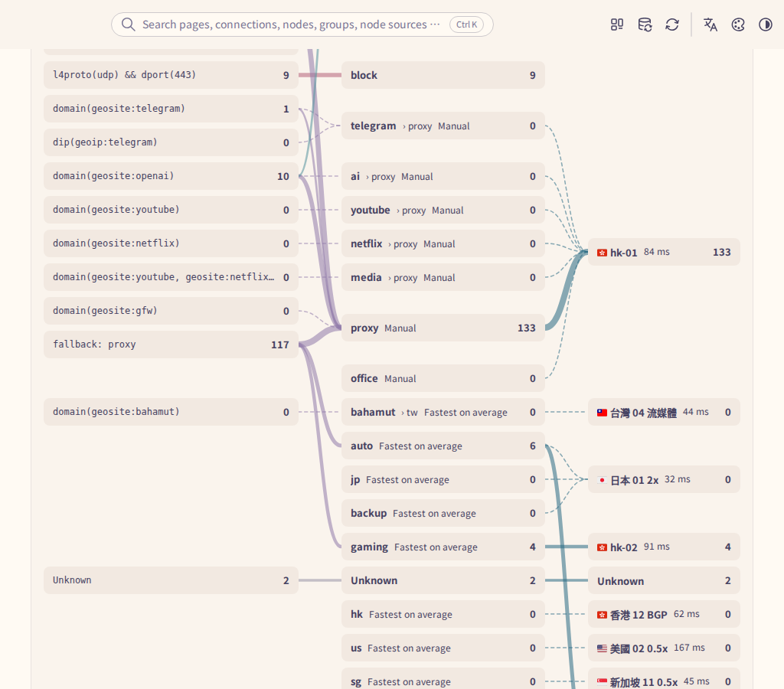
Task: Select the domain(geosite:youtube) rule
Action: coord(171,210)
